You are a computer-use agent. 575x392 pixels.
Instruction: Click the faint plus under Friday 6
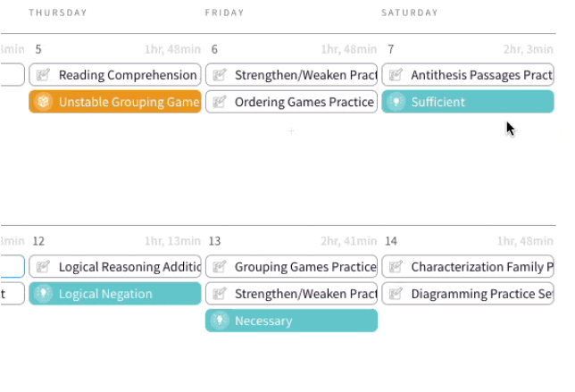click(291, 131)
